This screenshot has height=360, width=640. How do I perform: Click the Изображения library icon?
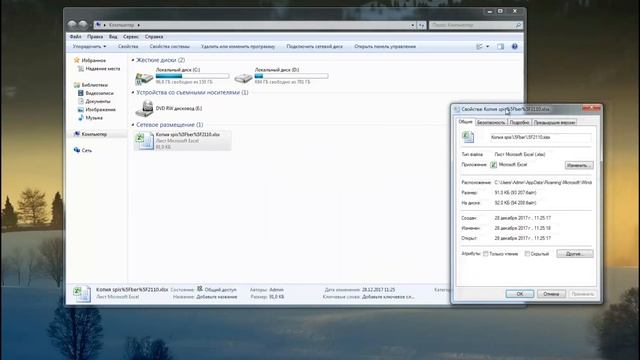80,109
